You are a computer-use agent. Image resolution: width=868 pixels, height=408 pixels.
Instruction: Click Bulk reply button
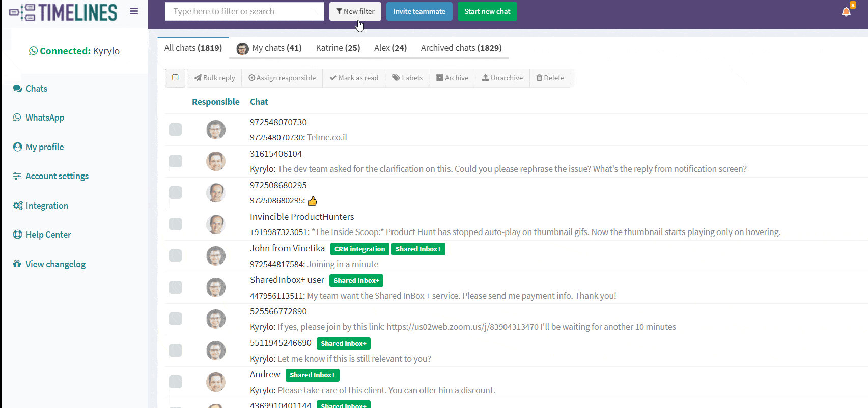pos(214,78)
